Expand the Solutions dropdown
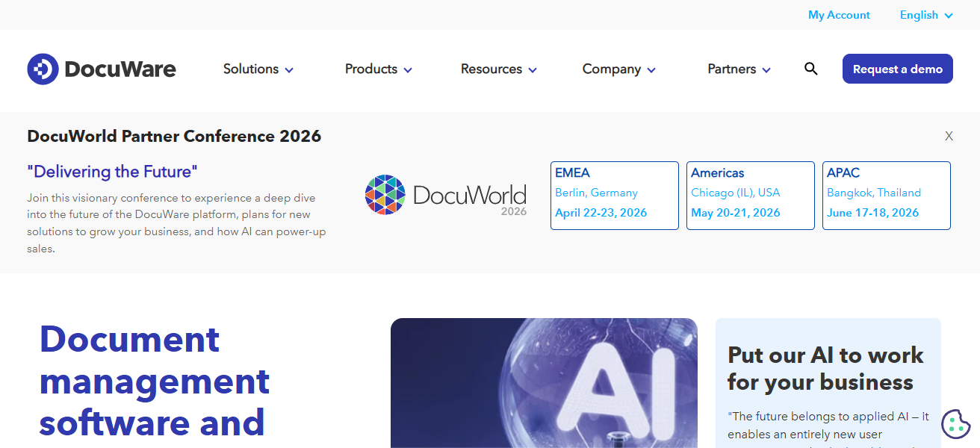 (x=258, y=69)
